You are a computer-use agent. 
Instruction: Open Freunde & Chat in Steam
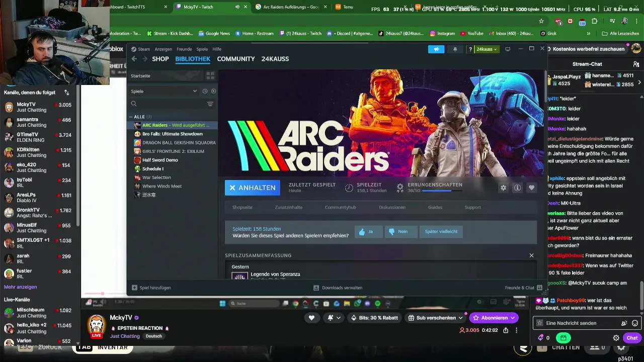(x=523, y=288)
